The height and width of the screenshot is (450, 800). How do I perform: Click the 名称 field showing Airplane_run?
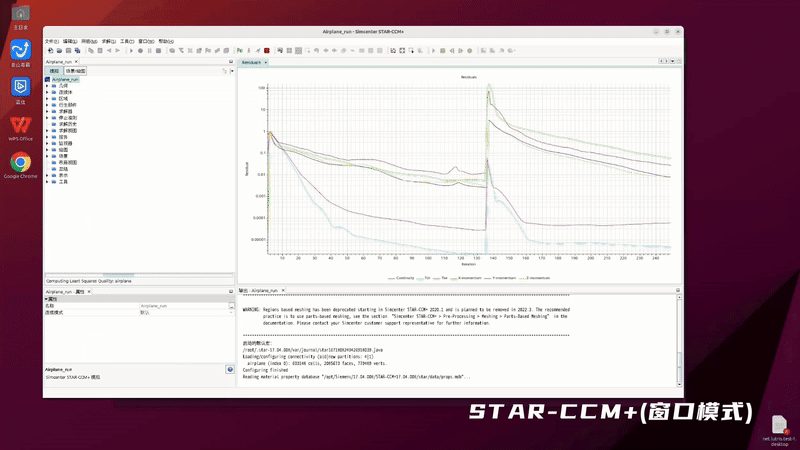pos(184,306)
